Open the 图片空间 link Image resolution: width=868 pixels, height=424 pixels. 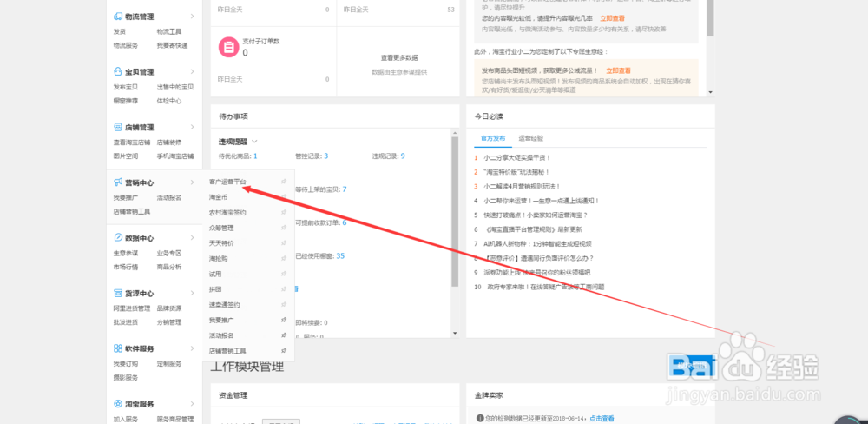pyautogui.click(x=126, y=156)
